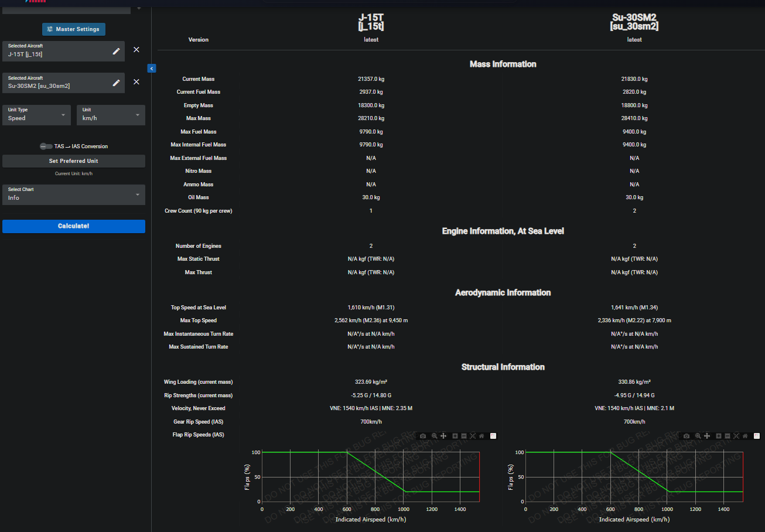Download Su-30SM2 flap chart as image (camera)
Image resolution: width=765 pixels, height=532 pixels.
687,436
